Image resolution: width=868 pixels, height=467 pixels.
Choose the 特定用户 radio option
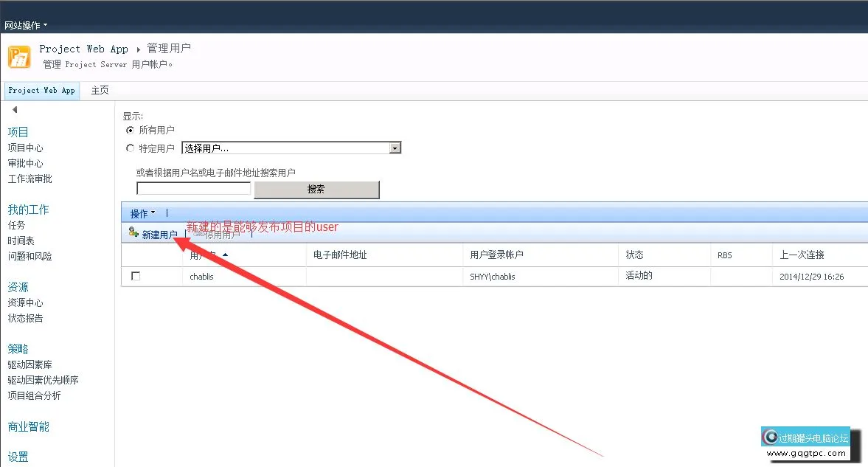(131, 146)
